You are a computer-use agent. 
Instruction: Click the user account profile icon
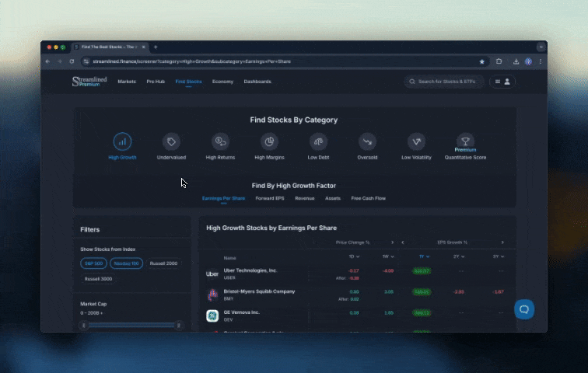tap(507, 82)
